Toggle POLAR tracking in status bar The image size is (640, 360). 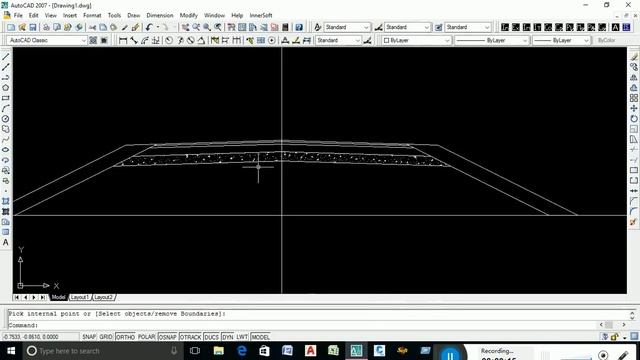point(146,337)
